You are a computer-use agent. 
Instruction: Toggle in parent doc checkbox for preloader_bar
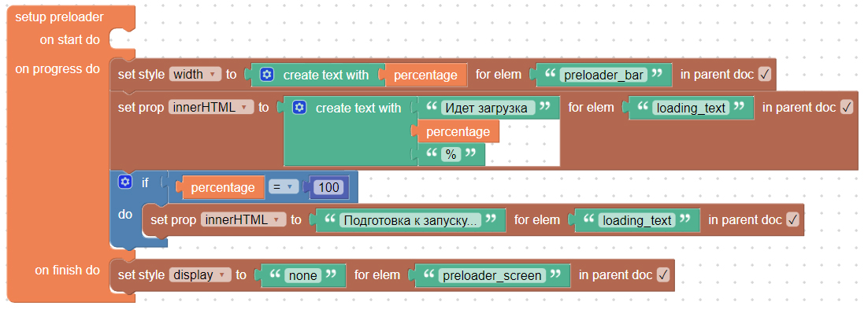point(765,75)
